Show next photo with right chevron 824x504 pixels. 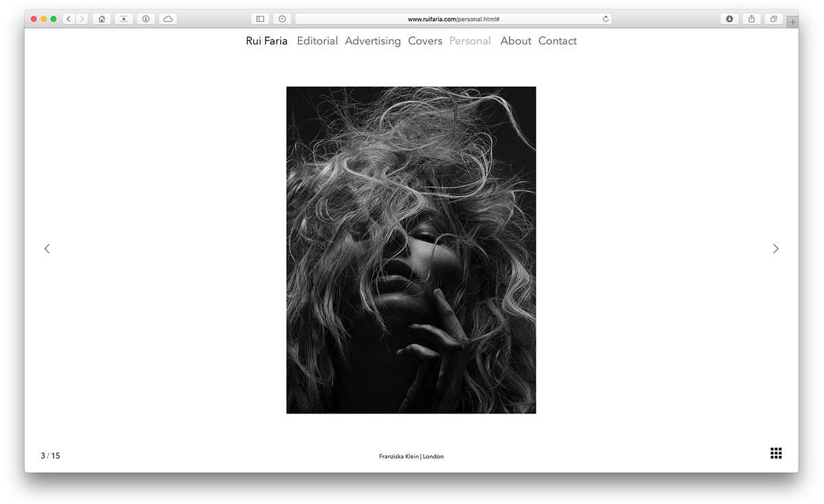(776, 249)
